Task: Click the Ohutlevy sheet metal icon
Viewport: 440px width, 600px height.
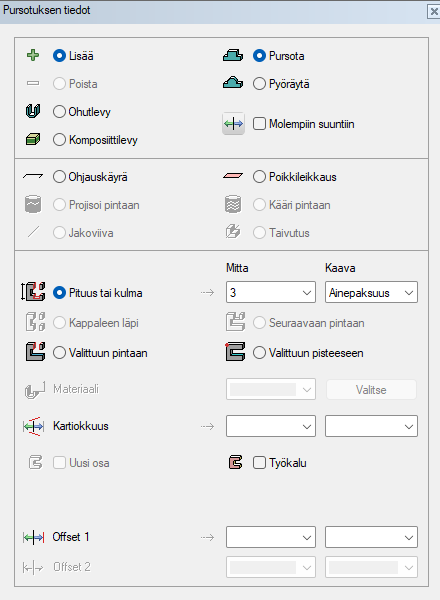Action: tap(33, 111)
